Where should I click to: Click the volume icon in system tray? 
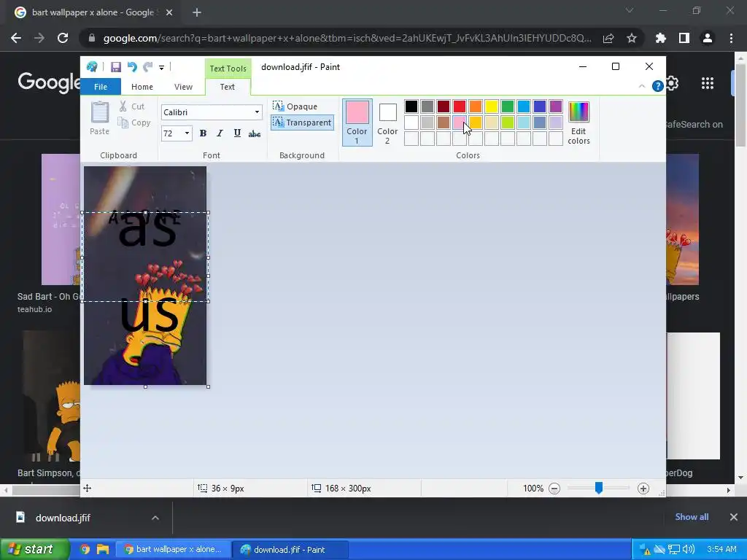689,550
